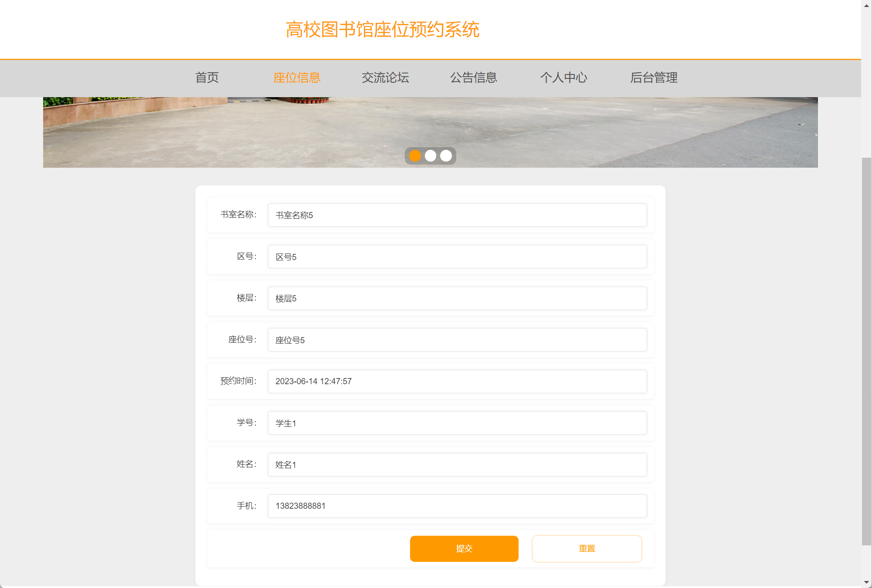Select the first orange carousel dot
The height and width of the screenshot is (588, 872).
(x=415, y=156)
